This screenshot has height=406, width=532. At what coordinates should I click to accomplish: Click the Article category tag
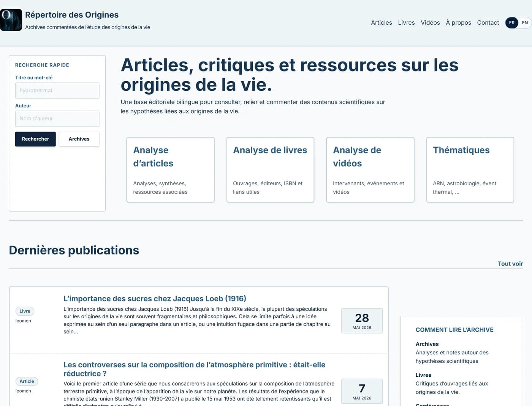click(27, 381)
